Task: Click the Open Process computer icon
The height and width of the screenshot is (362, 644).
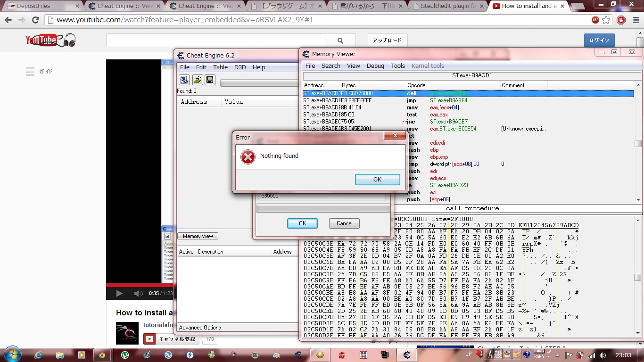Action: pos(184,80)
